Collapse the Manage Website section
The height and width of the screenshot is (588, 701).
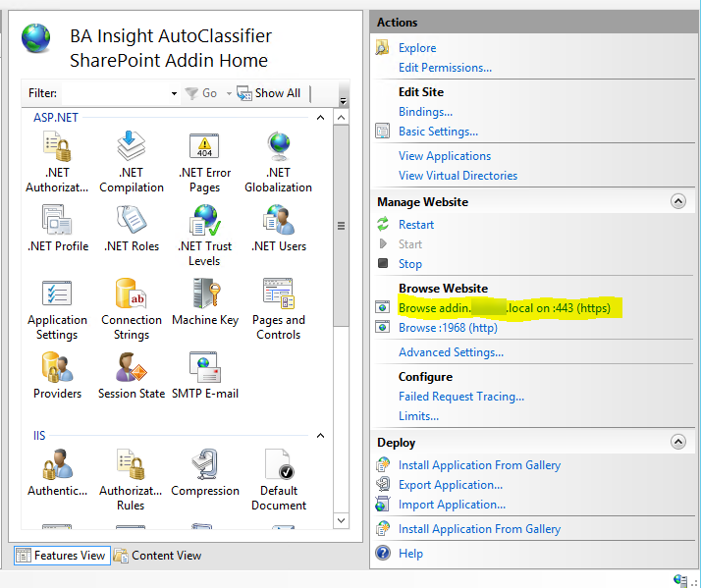(x=677, y=201)
